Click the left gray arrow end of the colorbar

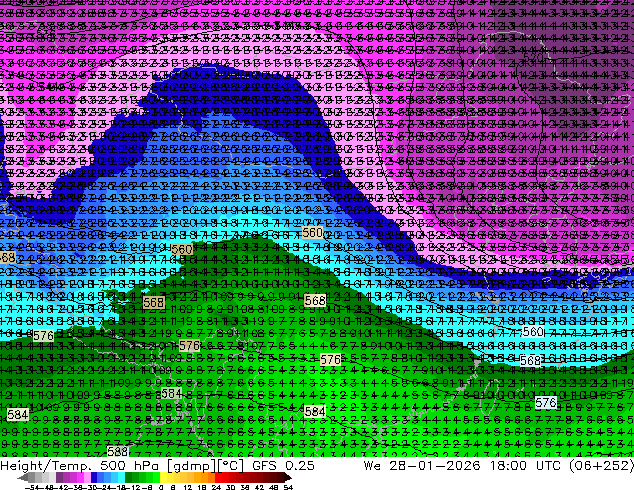click(x=22, y=478)
